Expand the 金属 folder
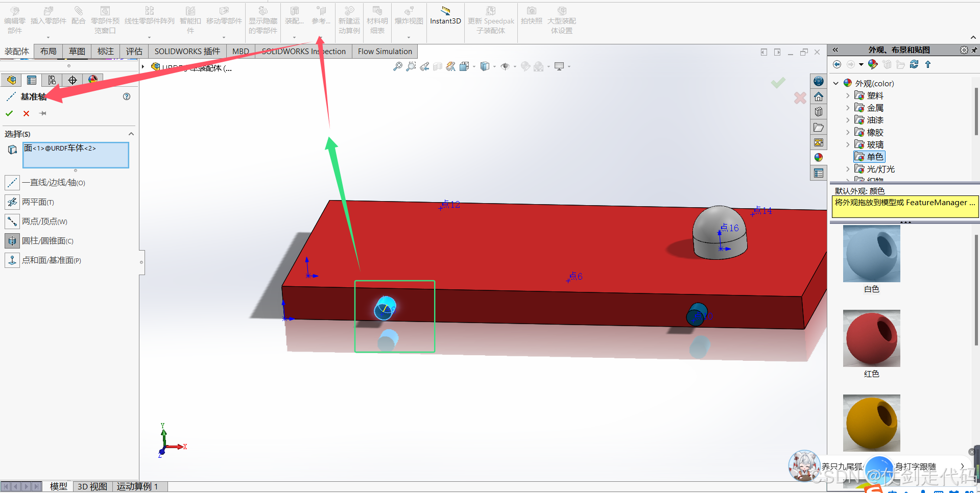This screenshot has height=493, width=980. (848, 108)
